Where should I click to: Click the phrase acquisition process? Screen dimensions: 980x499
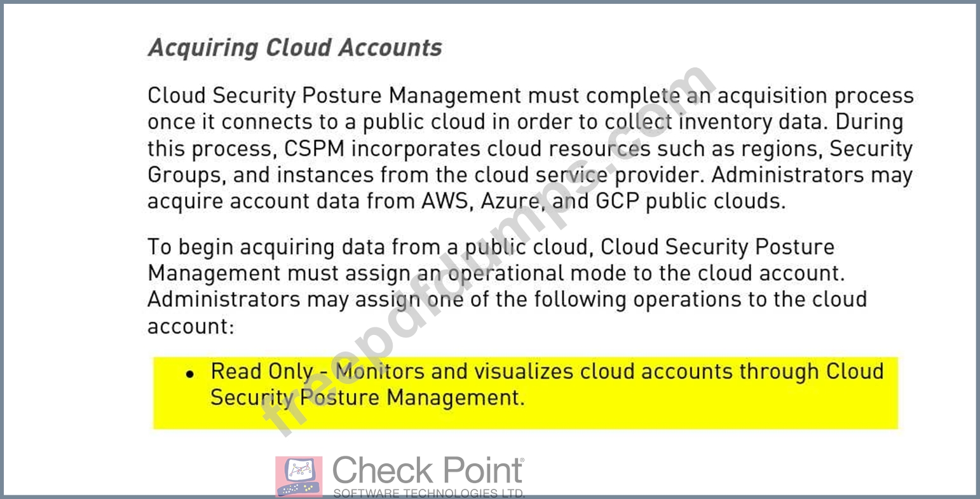tap(815, 96)
